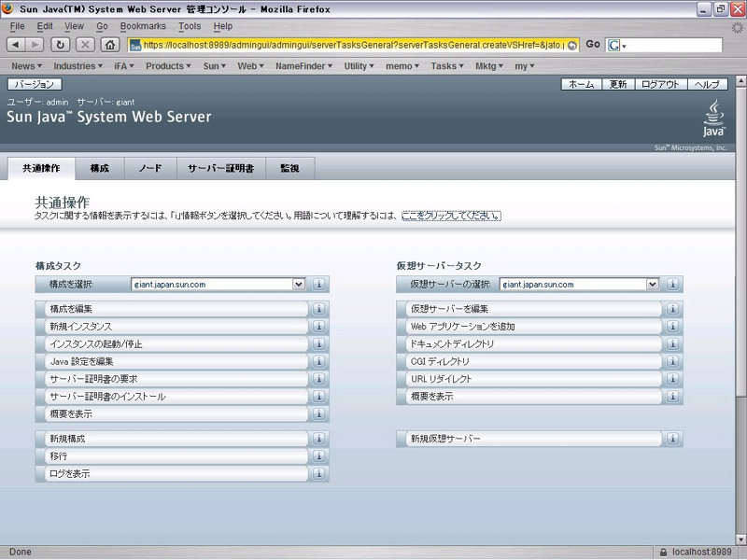Show info for URL リダイレクト
The width and height of the screenshot is (747, 560).
(x=672, y=379)
